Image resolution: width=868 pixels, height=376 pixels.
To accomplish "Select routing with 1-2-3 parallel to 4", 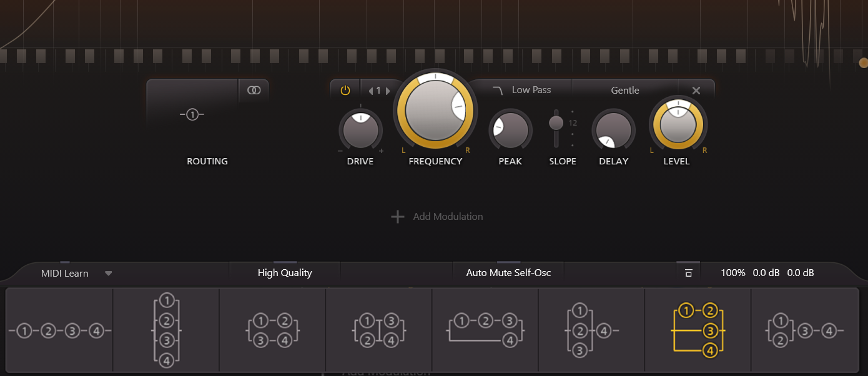I will coord(485,330).
